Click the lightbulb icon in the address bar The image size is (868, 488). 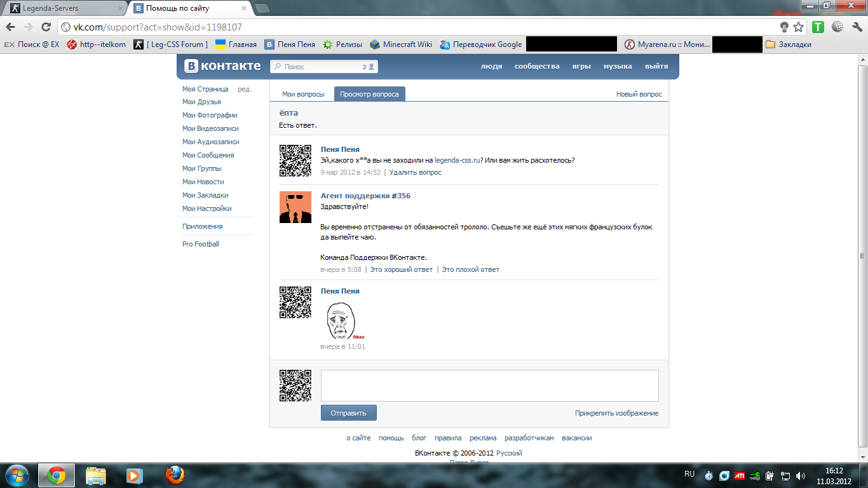[785, 27]
